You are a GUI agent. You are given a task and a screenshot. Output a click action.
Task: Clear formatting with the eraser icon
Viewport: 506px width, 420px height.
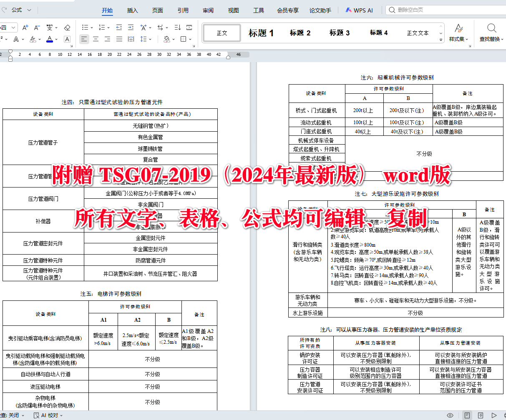[x=67, y=27]
